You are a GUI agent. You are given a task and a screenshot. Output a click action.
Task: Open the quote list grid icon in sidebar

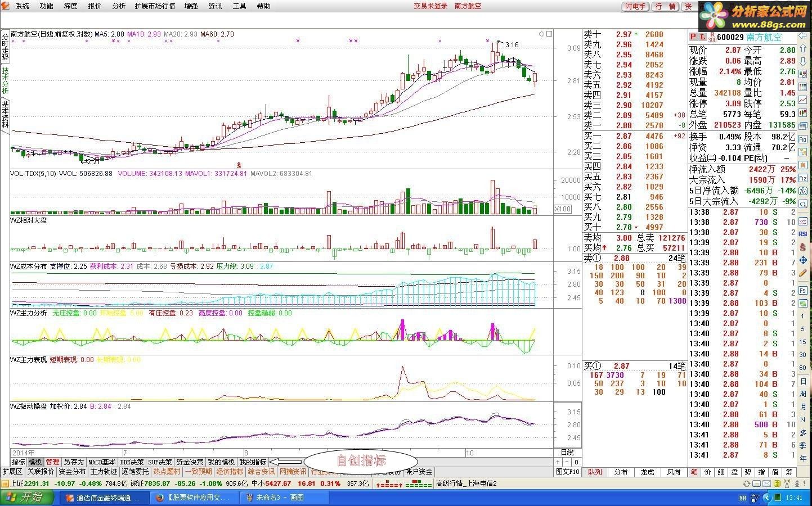pos(802,87)
